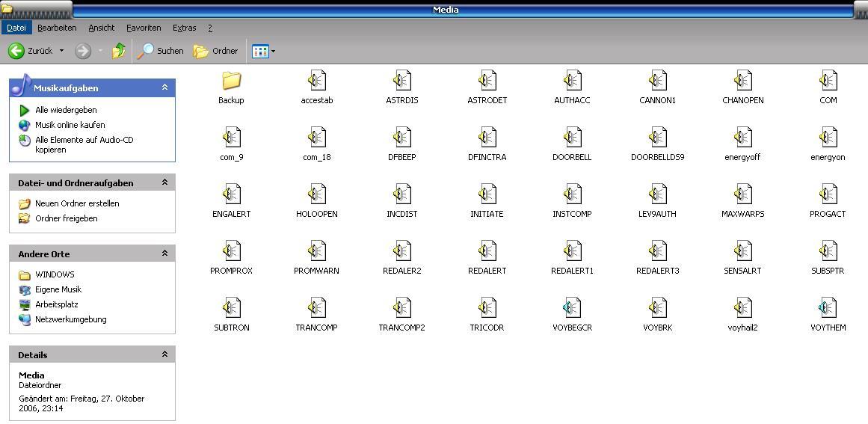This screenshot has height=424, width=868.
Task: Click Musik online kaufen link
Action: pos(70,125)
